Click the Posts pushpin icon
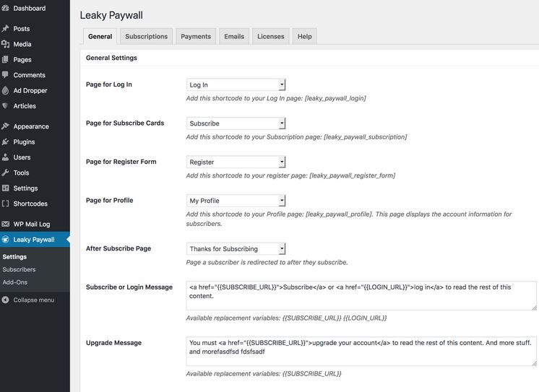This screenshot has width=539, height=392. point(5,28)
